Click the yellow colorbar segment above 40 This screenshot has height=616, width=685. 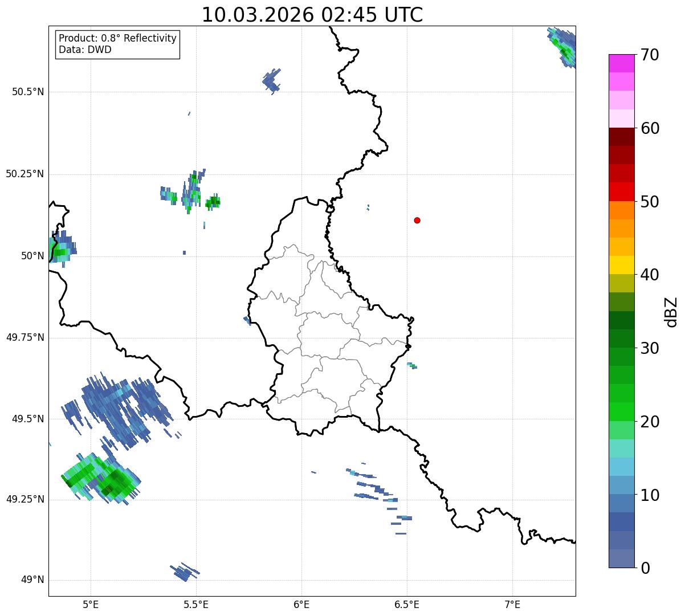coord(621,265)
